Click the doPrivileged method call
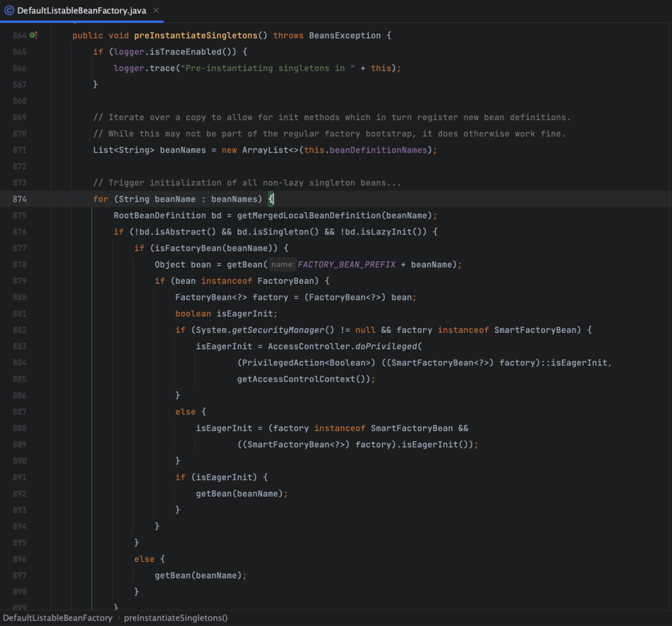Image resolution: width=672 pixels, height=626 pixels. 386,347
